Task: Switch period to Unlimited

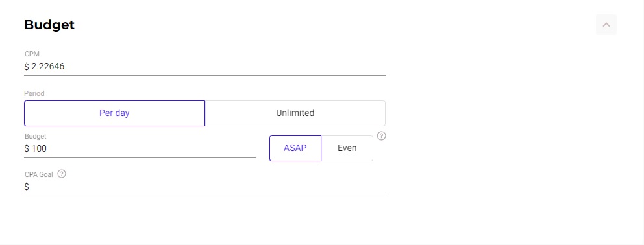Action: [295, 113]
